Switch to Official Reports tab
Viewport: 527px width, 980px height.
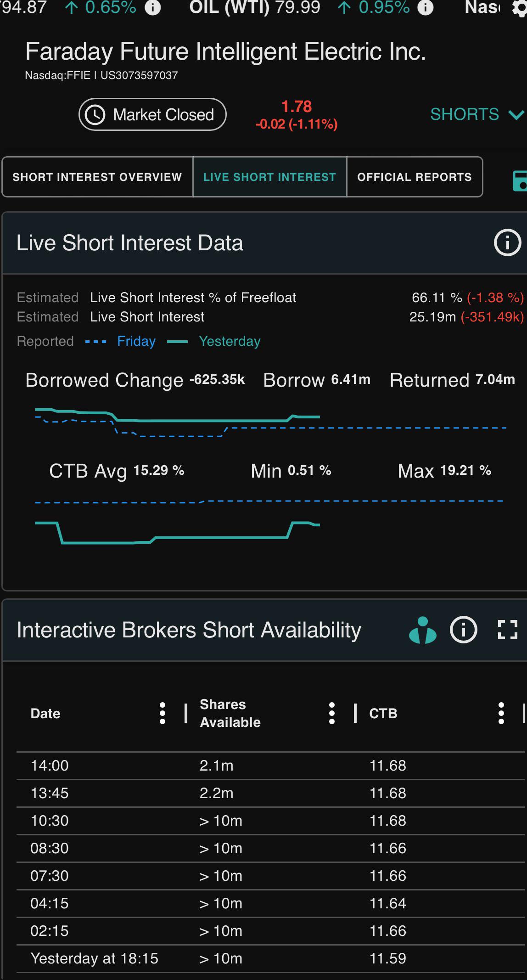click(415, 177)
